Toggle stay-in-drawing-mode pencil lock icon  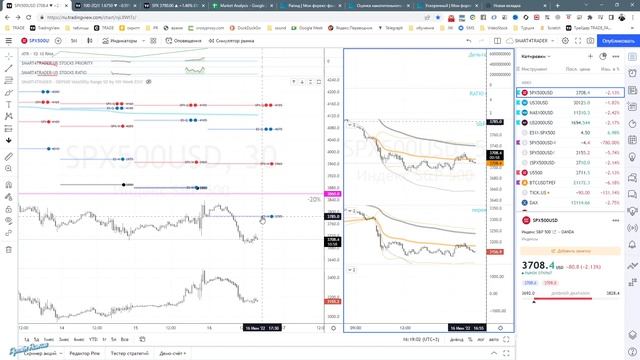9,197
